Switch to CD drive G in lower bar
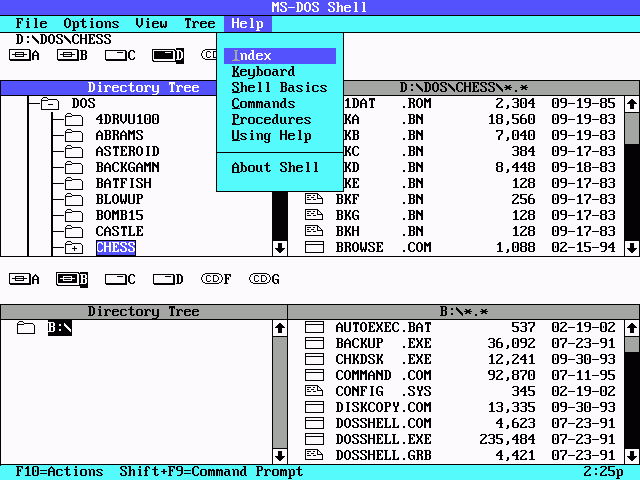This screenshot has width=640, height=480. tap(263, 279)
